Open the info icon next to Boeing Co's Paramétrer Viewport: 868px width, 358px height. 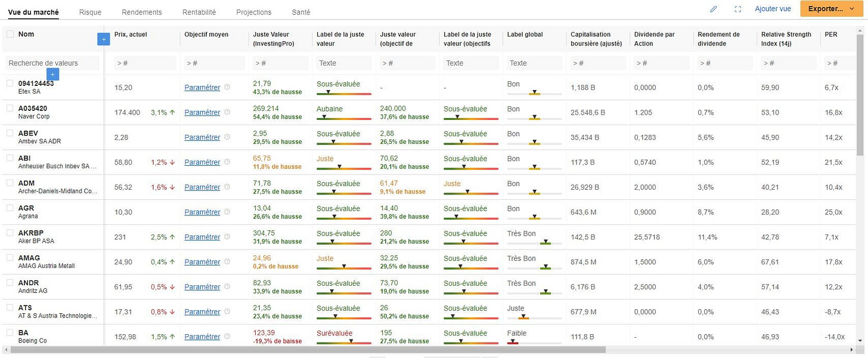227,337
